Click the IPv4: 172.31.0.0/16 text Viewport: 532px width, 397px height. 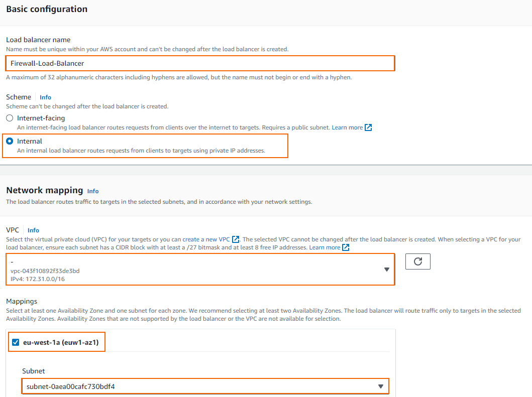pos(38,279)
